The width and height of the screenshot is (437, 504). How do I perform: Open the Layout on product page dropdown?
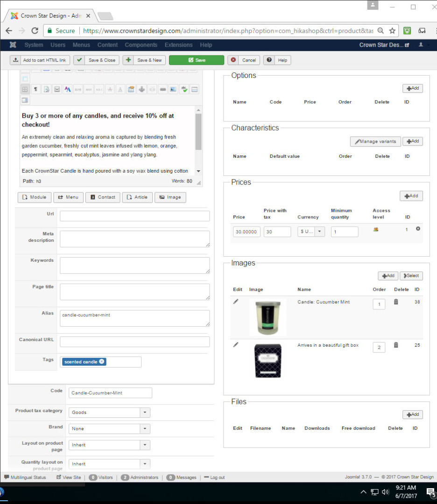tap(145, 445)
